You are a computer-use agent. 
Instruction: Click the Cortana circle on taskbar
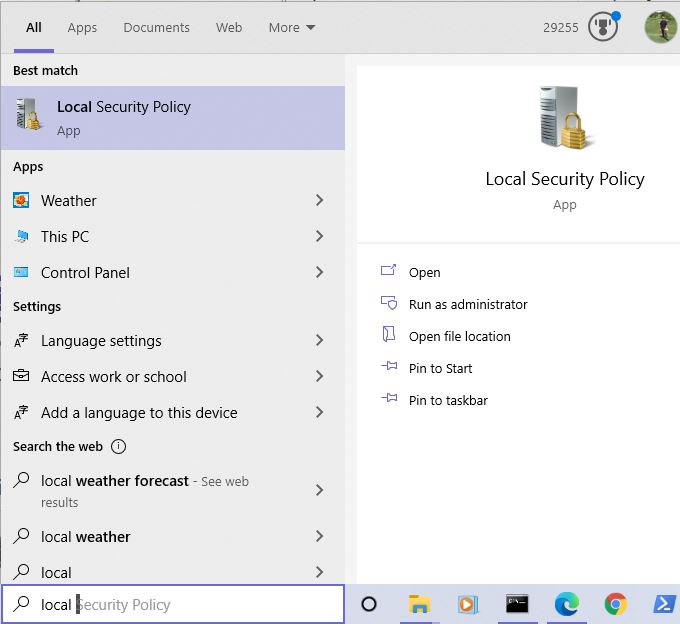click(369, 604)
